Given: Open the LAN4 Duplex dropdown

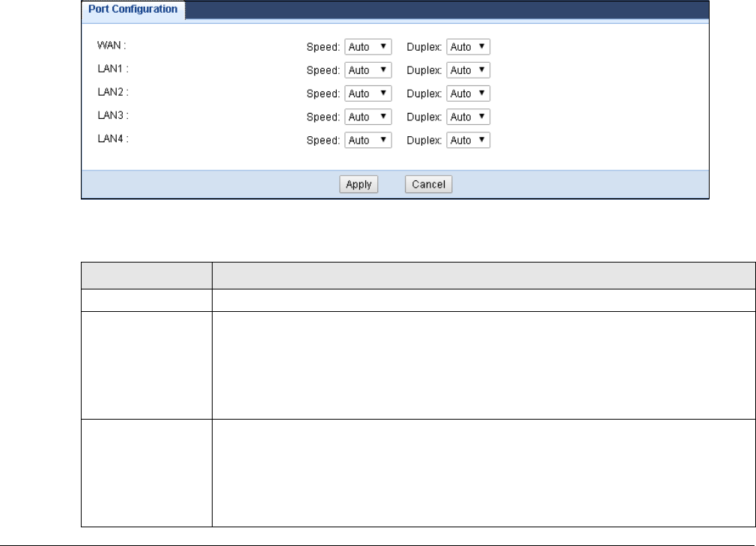Looking at the screenshot, I should point(468,140).
